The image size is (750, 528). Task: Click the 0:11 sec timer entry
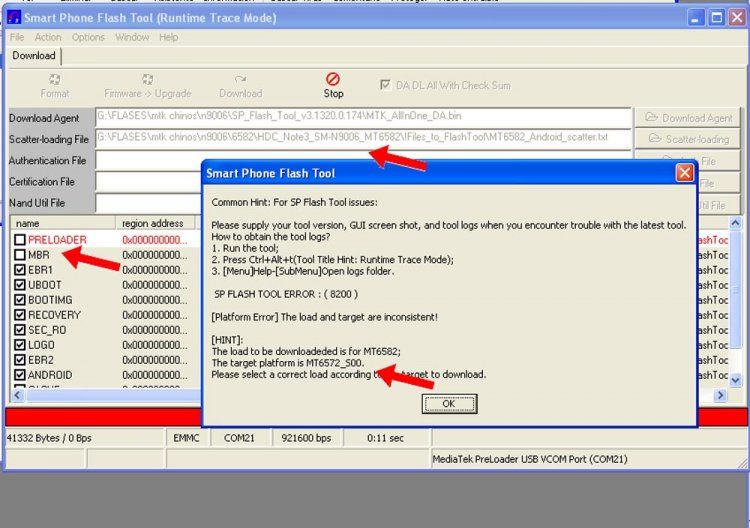[x=386, y=438]
